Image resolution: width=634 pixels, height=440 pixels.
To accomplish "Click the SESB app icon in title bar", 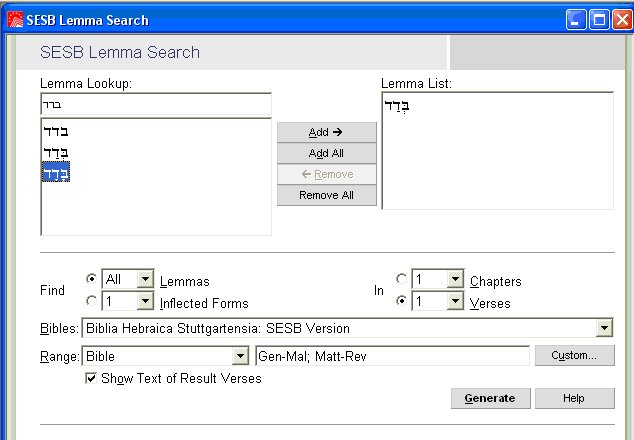I will (15, 19).
